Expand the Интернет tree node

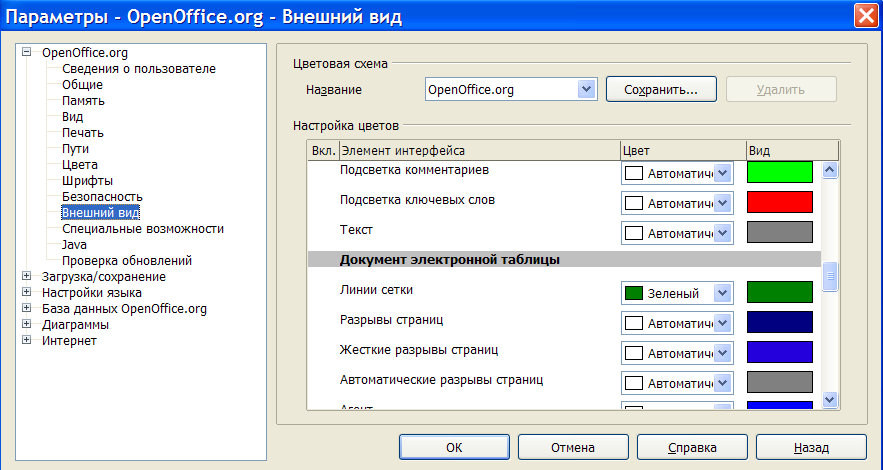[26, 340]
